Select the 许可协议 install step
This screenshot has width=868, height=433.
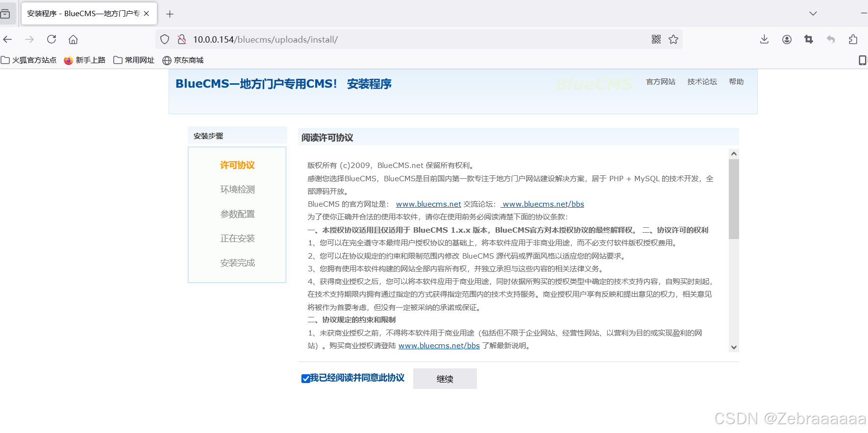237,165
